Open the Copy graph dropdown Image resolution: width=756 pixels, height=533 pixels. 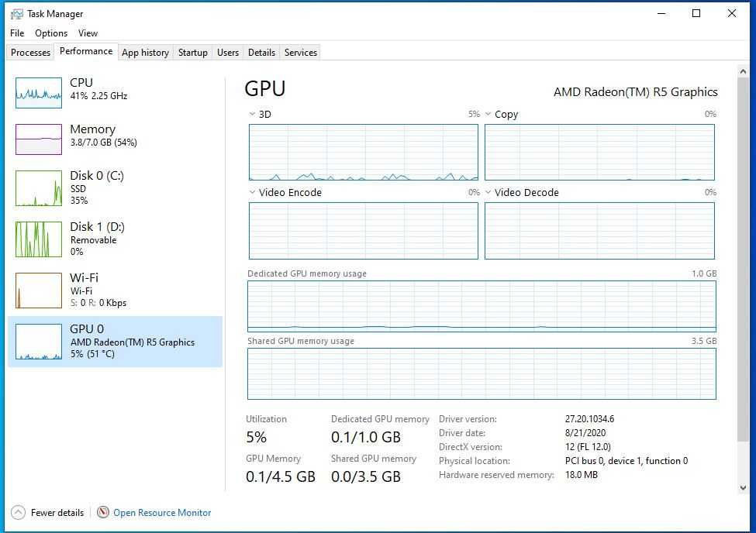pyautogui.click(x=488, y=114)
